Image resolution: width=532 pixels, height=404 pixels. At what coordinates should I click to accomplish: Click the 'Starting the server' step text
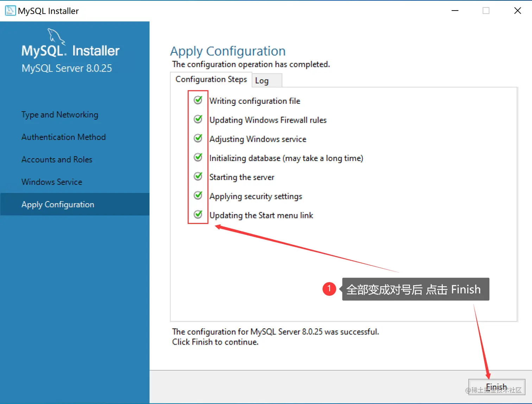242,177
